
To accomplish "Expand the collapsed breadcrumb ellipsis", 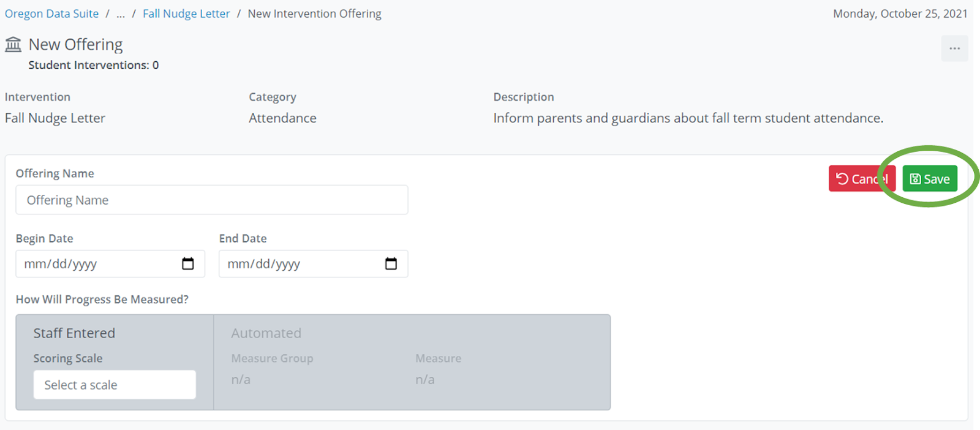I will point(121,14).
